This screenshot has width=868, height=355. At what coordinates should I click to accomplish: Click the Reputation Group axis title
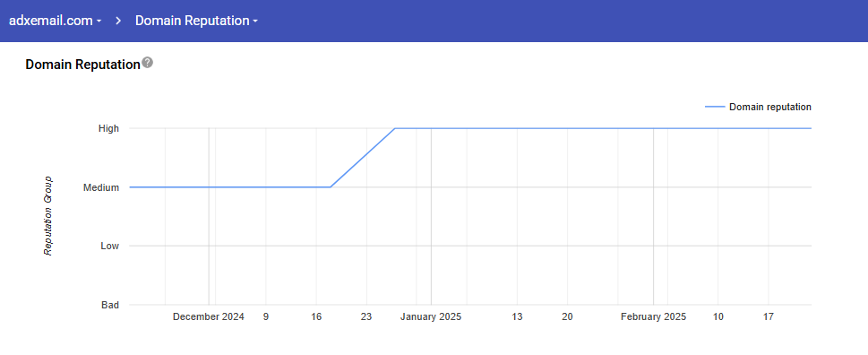(48, 216)
